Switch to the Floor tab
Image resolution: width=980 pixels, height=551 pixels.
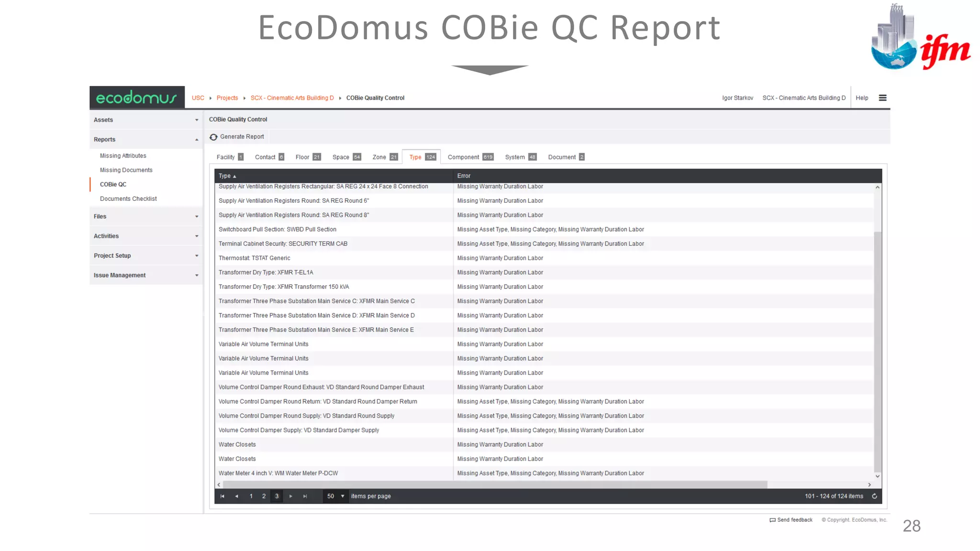(308, 157)
